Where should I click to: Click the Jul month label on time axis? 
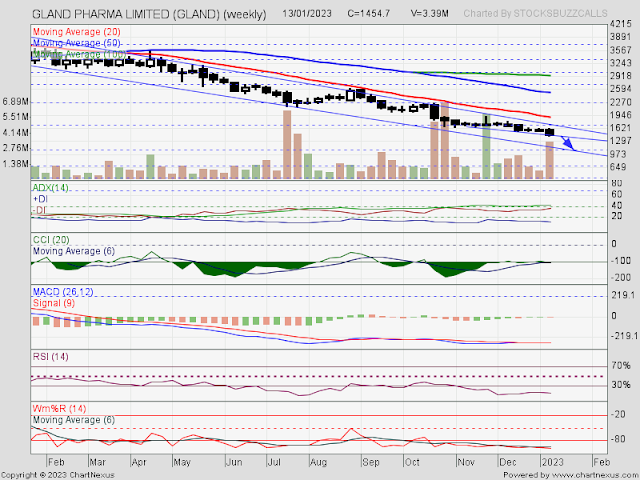pos(274,462)
